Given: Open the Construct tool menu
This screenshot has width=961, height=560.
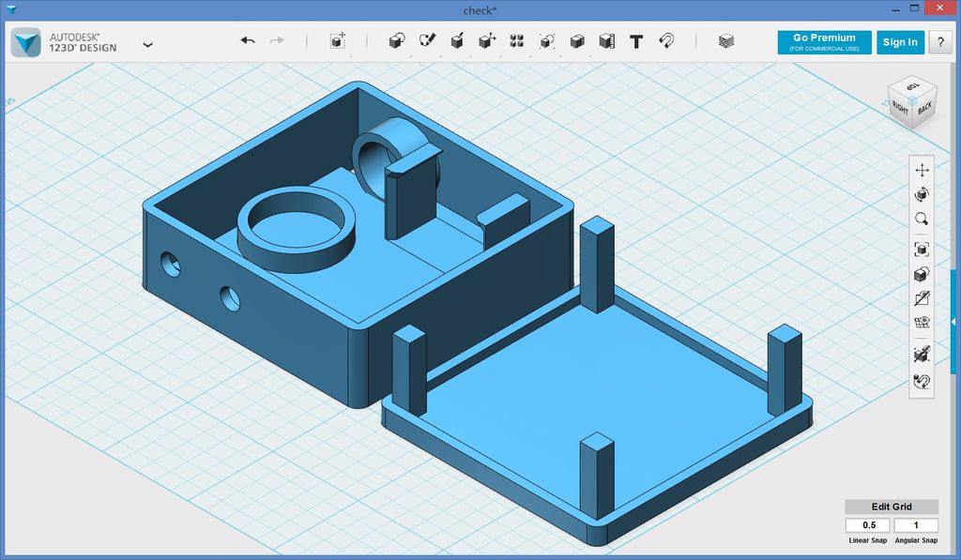Looking at the screenshot, I should (x=457, y=41).
